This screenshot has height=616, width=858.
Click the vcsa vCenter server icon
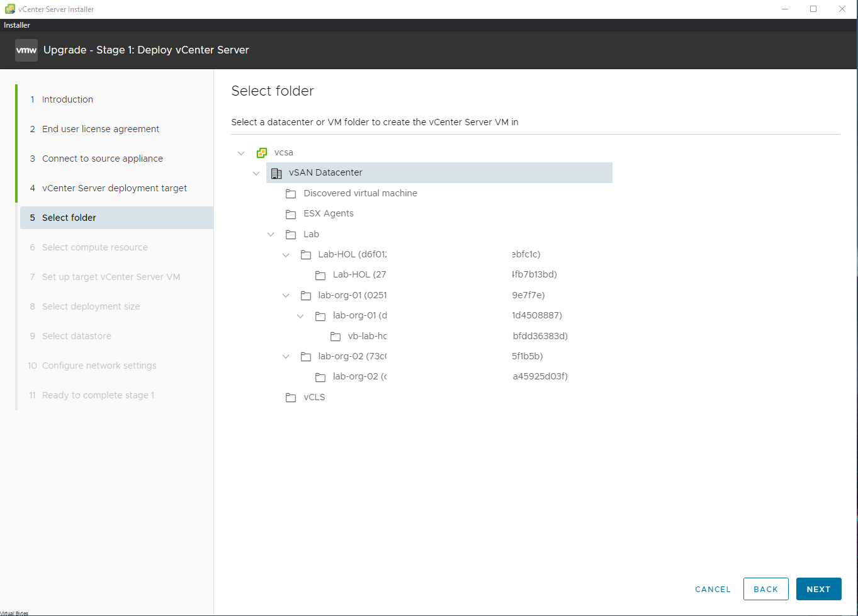tap(261, 152)
